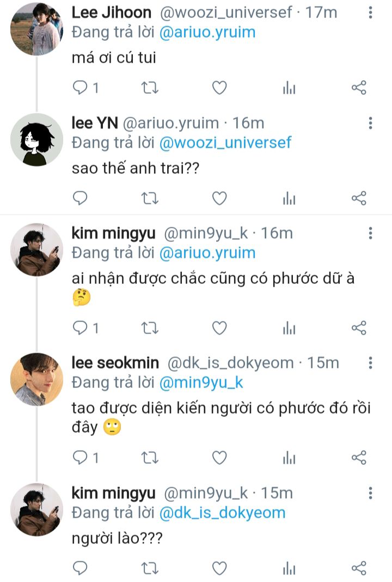Open lee YN's cartoon avatar
Viewport: 392px width, 582px height.
[x=37, y=140]
